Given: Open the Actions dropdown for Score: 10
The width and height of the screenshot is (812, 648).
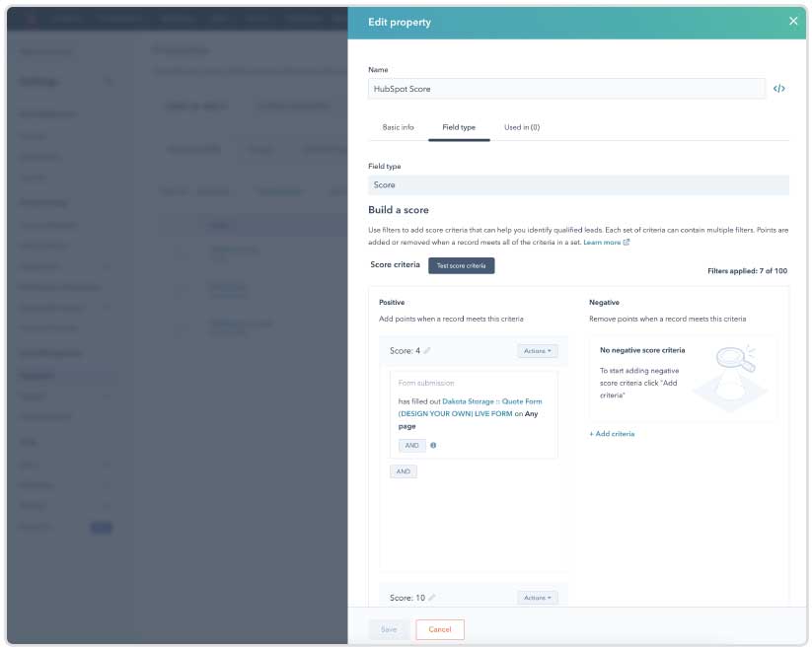Looking at the screenshot, I should [x=539, y=597].
